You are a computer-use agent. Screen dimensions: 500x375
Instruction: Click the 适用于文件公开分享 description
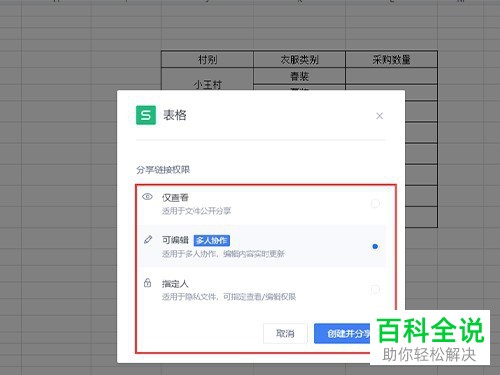coord(196,211)
